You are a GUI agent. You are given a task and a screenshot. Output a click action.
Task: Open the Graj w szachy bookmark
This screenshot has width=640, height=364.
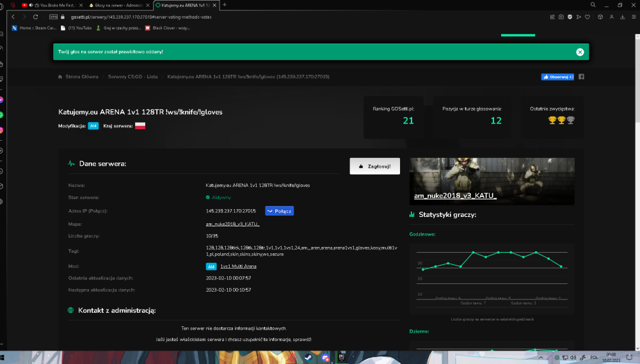point(118,28)
